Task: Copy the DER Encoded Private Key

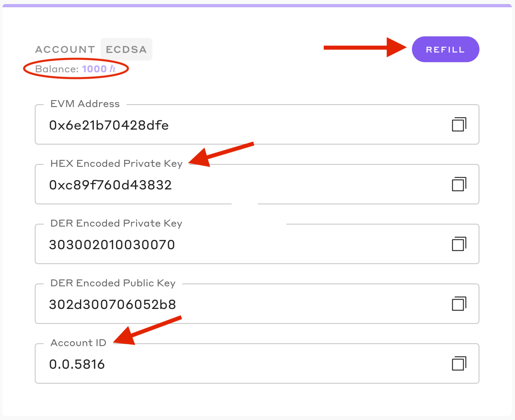Action: (459, 244)
